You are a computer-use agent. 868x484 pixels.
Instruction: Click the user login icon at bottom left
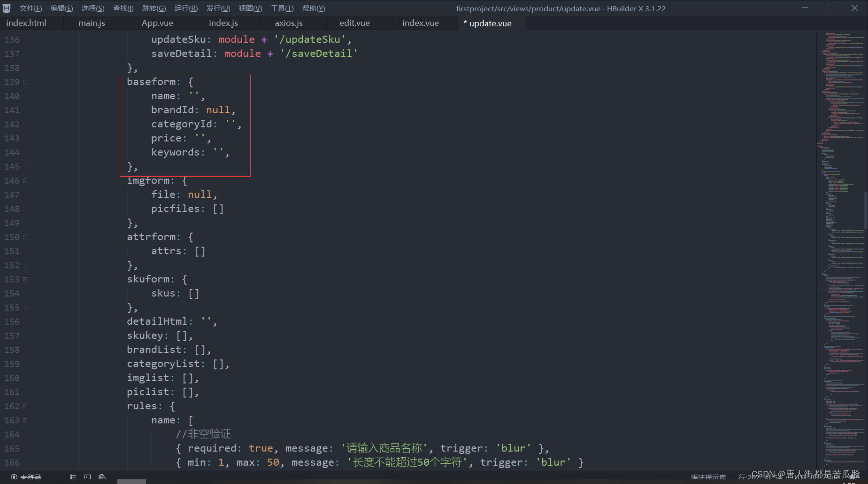coord(14,476)
